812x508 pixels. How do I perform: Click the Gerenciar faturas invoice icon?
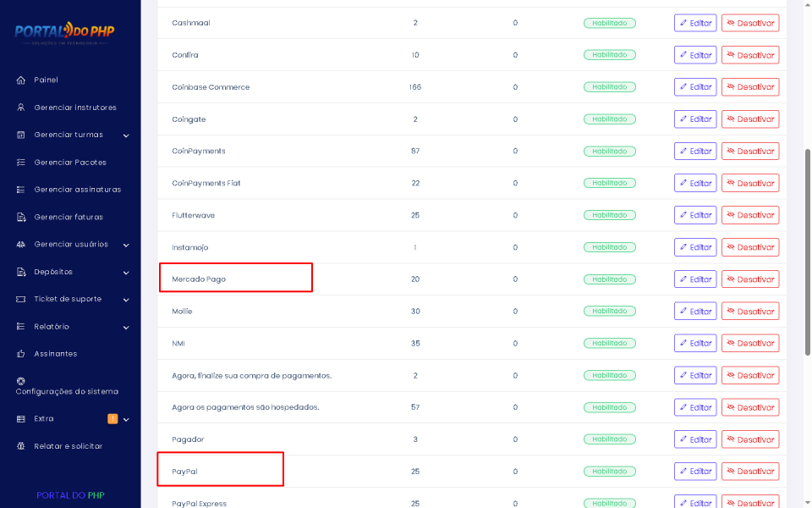point(20,218)
